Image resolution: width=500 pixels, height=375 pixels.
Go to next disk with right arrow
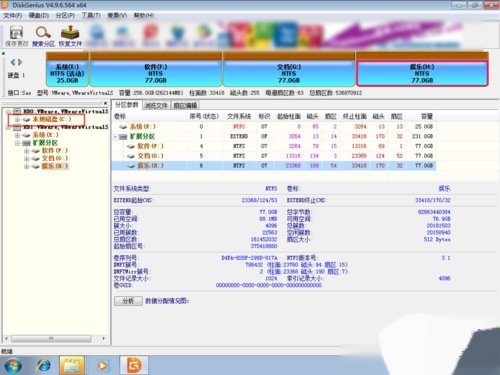point(20,62)
